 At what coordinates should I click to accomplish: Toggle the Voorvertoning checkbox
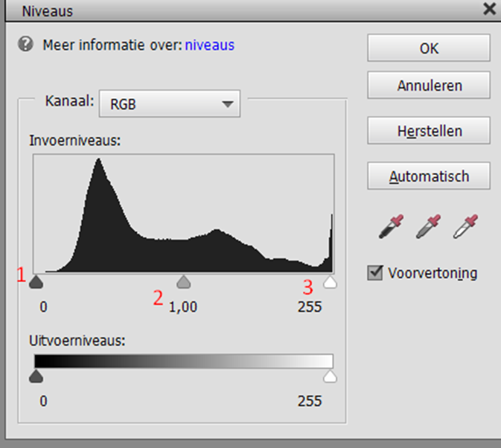pyautogui.click(x=375, y=273)
